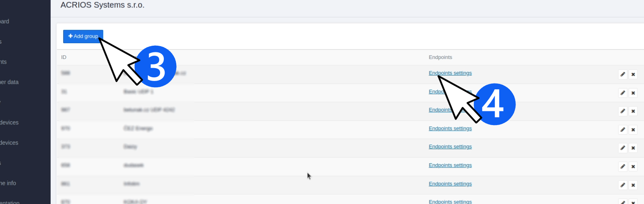Open the Dashboard item in the sidebar
Screen dimensions: 644x204
pos(5,21)
